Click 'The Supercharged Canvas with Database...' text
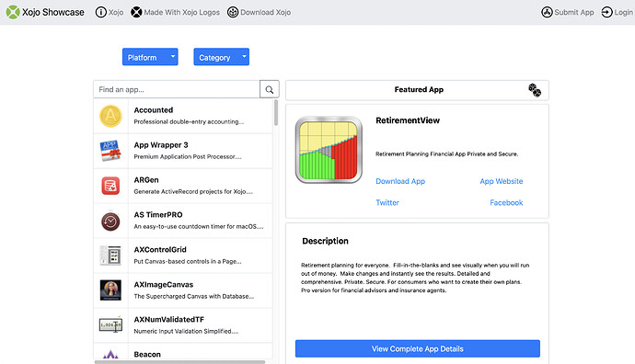The image size is (635, 364). (194, 297)
